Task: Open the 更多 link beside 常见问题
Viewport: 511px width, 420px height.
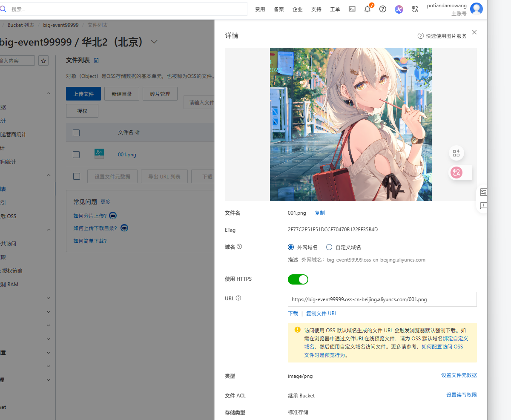Action: [x=106, y=202]
